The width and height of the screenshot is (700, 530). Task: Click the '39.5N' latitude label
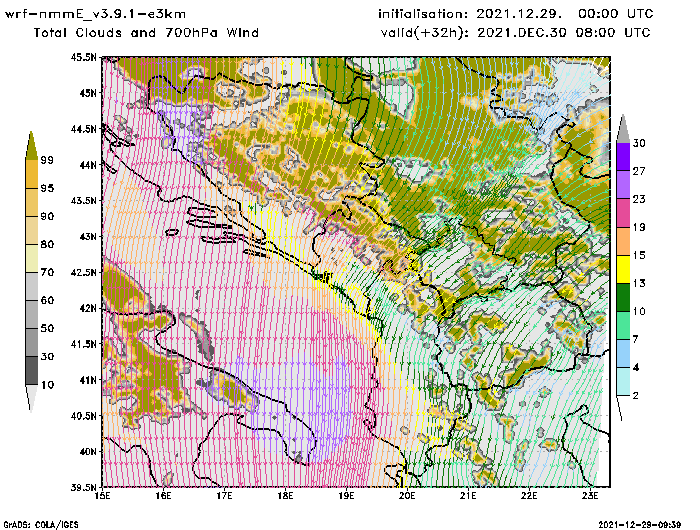coord(83,487)
